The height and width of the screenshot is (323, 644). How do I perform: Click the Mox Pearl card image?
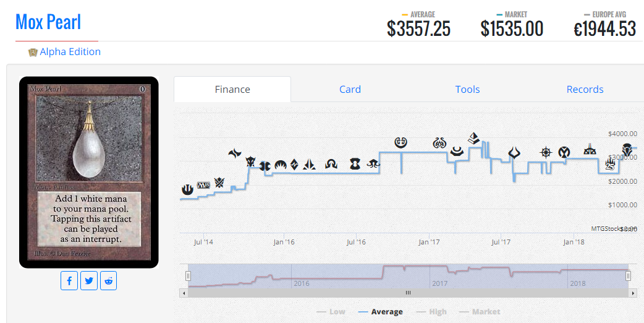coord(89,173)
